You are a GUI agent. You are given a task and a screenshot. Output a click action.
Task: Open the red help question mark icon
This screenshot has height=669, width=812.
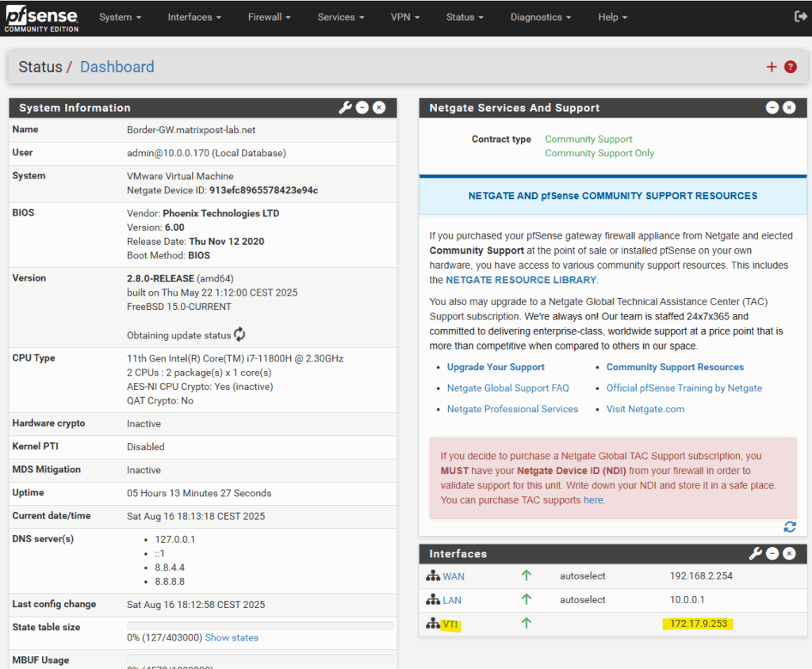point(791,67)
